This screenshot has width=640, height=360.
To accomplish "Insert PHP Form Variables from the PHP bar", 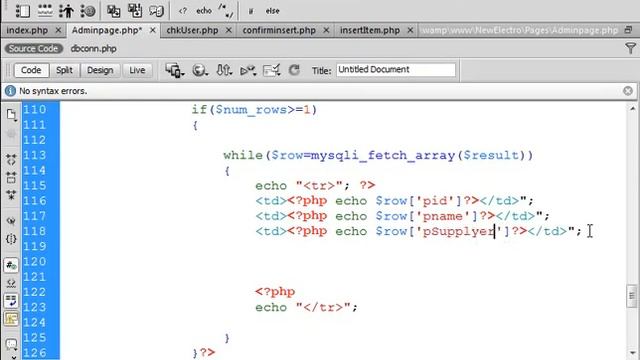I will click(x=22, y=11).
